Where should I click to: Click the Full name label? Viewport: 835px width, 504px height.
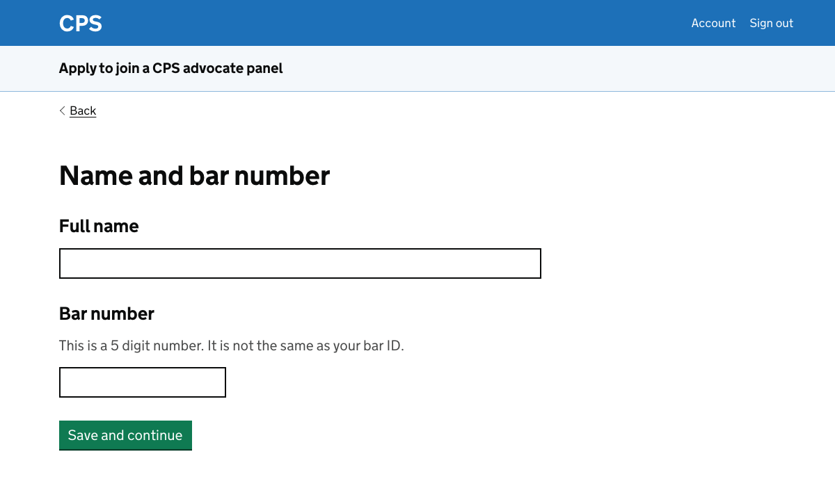(99, 226)
